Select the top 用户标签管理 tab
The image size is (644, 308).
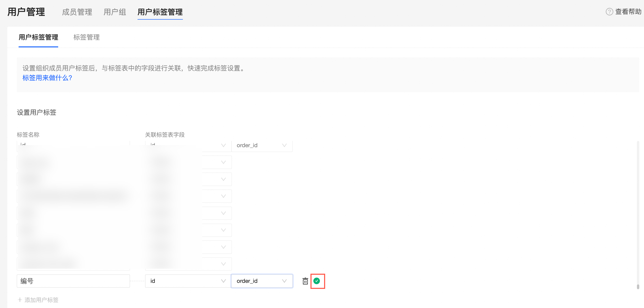[x=160, y=12]
